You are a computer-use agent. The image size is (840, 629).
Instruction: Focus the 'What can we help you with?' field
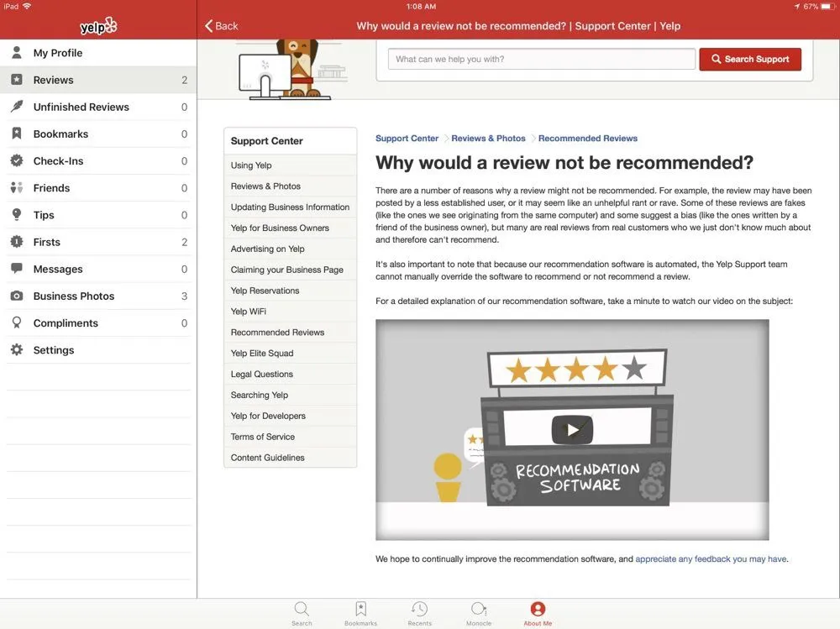tap(542, 59)
